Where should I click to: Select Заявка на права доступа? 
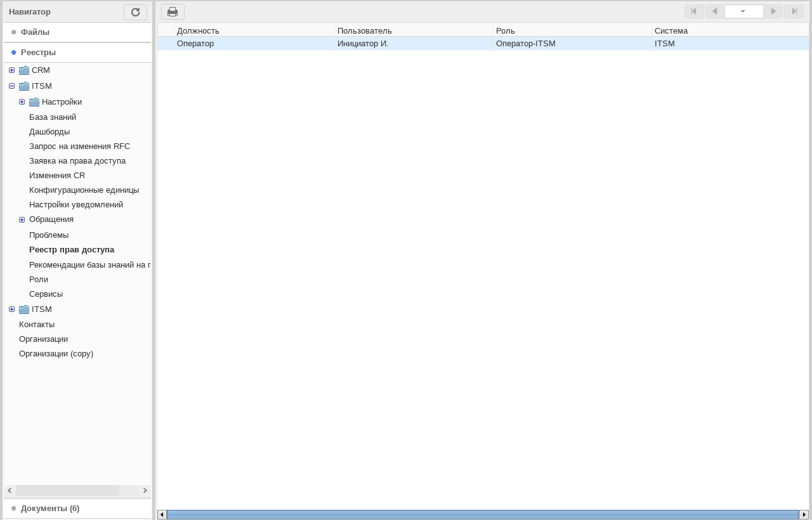click(77, 161)
